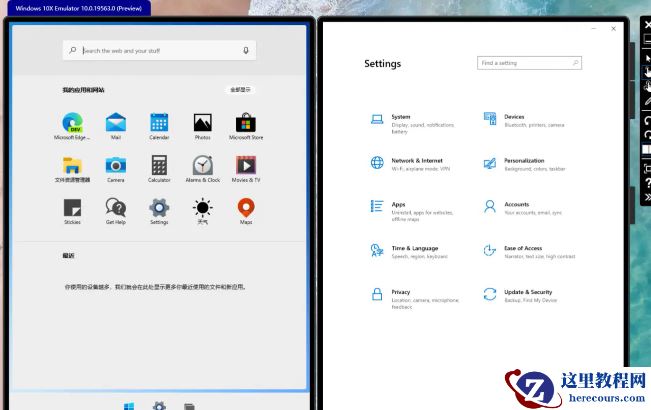Viewport: 651px width, 410px height.
Task: Click rotate right in emulator toolbar
Action: 648,134
